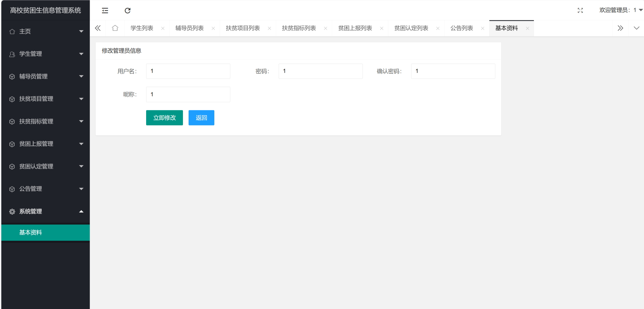Collapse the 系统管理 menu section

tap(82, 211)
